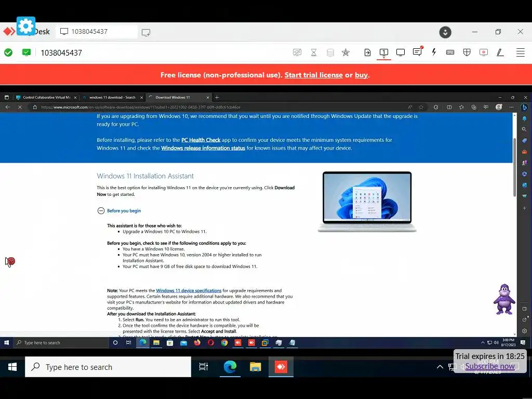Image resolution: width=532 pixels, height=399 pixels.
Task: Open Edge favorites list icon
Action: (x=461, y=107)
